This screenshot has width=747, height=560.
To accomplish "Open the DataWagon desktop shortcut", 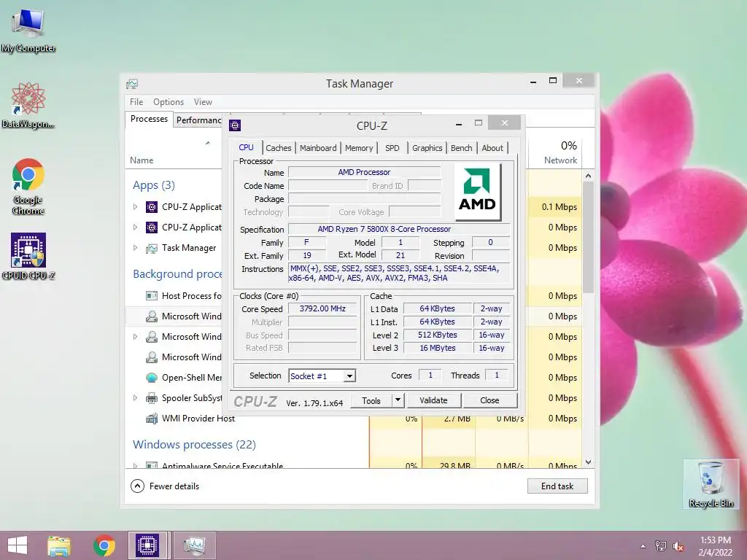I will pyautogui.click(x=28, y=105).
